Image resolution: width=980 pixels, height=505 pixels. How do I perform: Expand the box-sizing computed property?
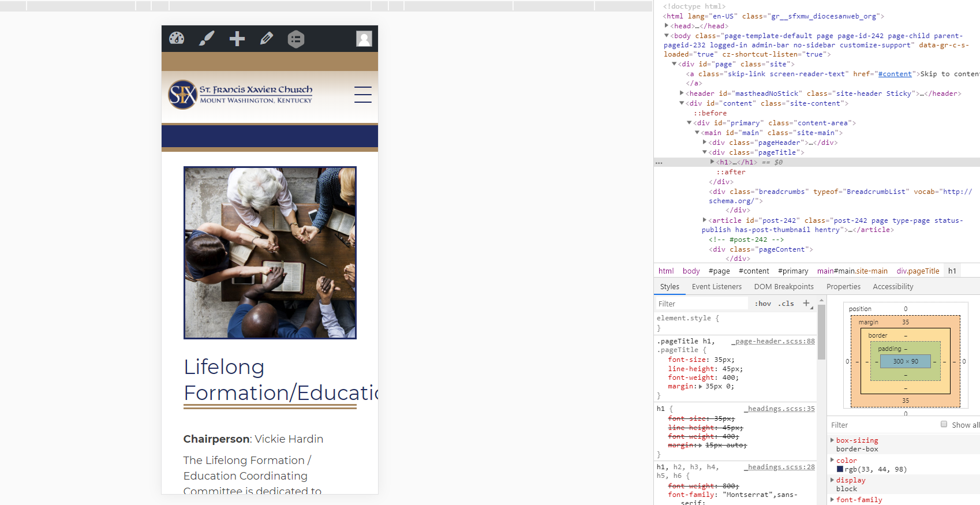832,440
